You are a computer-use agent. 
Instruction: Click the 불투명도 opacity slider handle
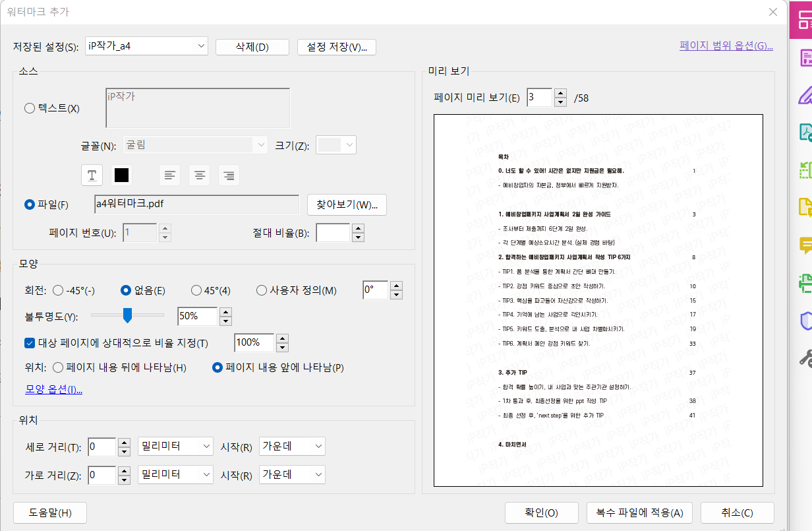(127, 316)
